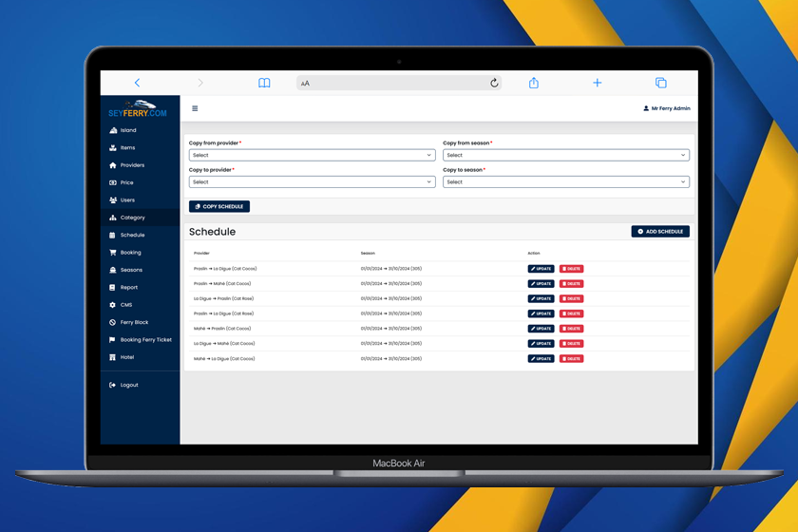The image size is (798, 532).
Task: Expand the Copy from provider dropdown
Action: click(x=312, y=155)
